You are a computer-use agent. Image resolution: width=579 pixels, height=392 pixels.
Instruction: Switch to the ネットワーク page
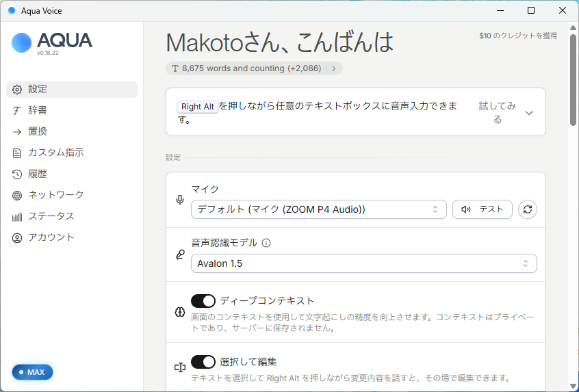pos(72,195)
